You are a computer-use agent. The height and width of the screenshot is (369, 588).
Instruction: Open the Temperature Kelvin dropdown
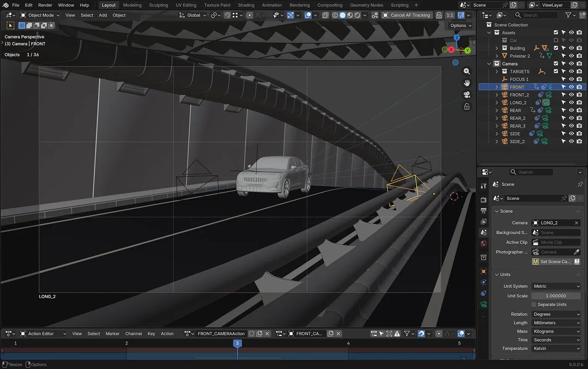coord(556,348)
